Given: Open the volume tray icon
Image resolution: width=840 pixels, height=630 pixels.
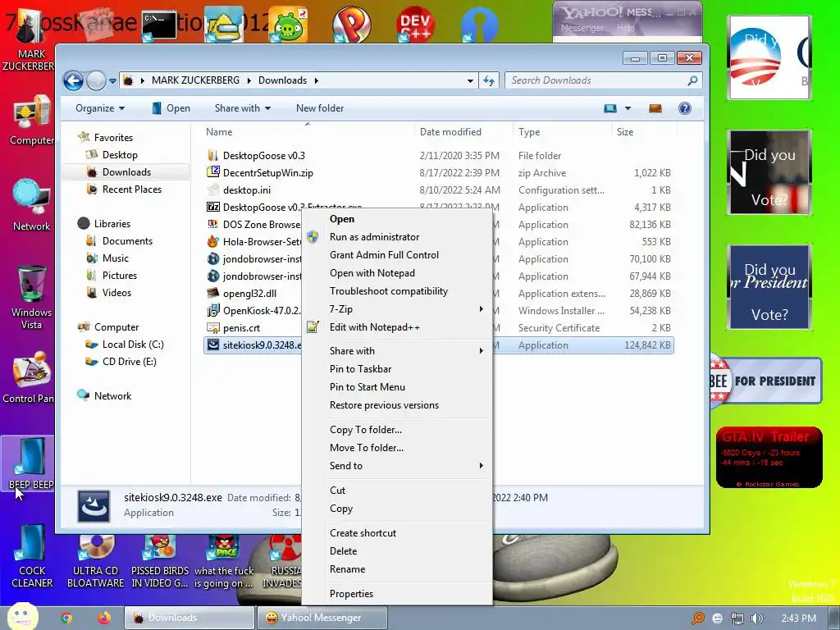Looking at the screenshot, I should 757,619.
